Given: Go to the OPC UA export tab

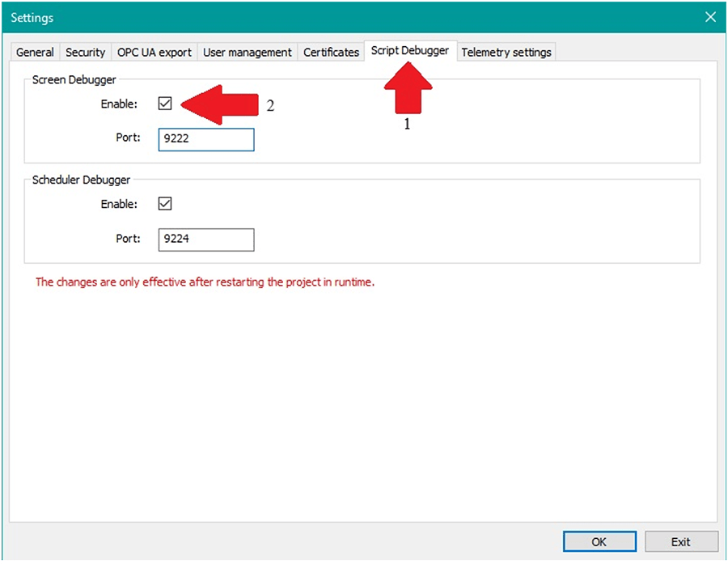Looking at the screenshot, I should pyautogui.click(x=154, y=52).
